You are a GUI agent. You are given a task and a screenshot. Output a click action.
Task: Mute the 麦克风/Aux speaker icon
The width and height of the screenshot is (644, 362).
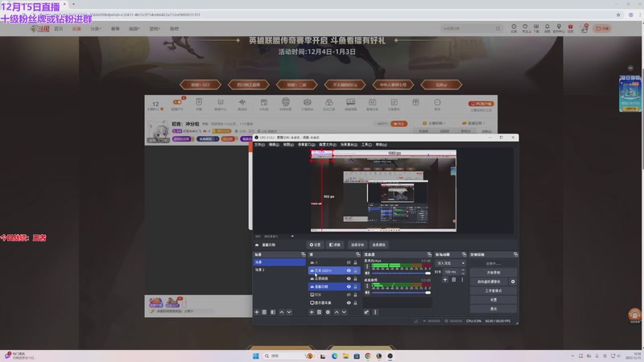tap(367, 273)
